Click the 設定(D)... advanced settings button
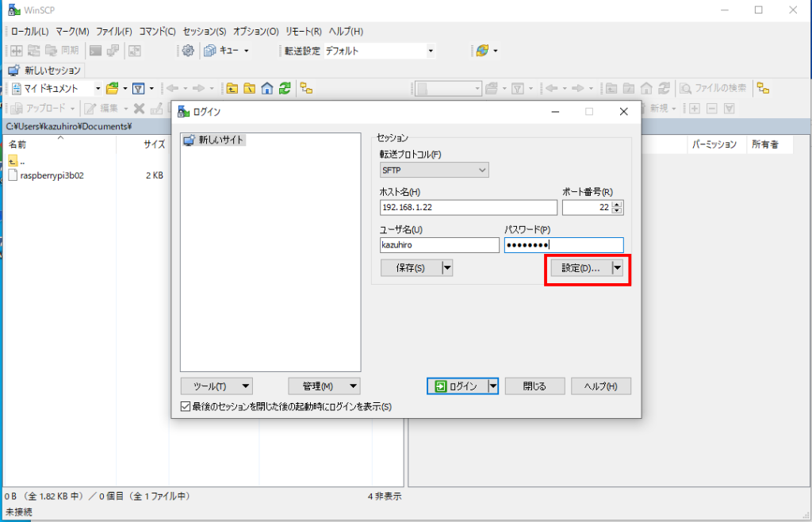Screen dimensions: 812x522 click(580, 268)
